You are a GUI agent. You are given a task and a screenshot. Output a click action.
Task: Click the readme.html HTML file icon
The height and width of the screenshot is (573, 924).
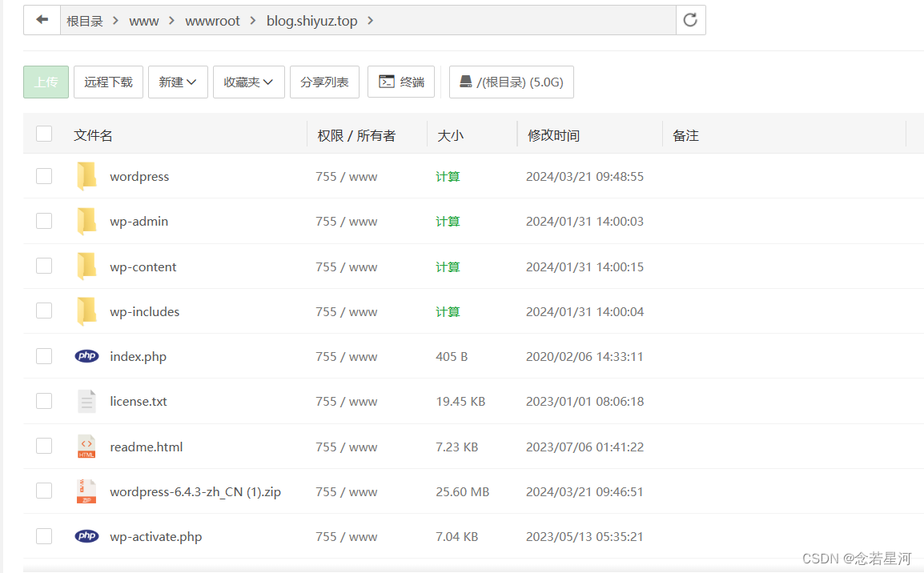[x=86, y=447]
